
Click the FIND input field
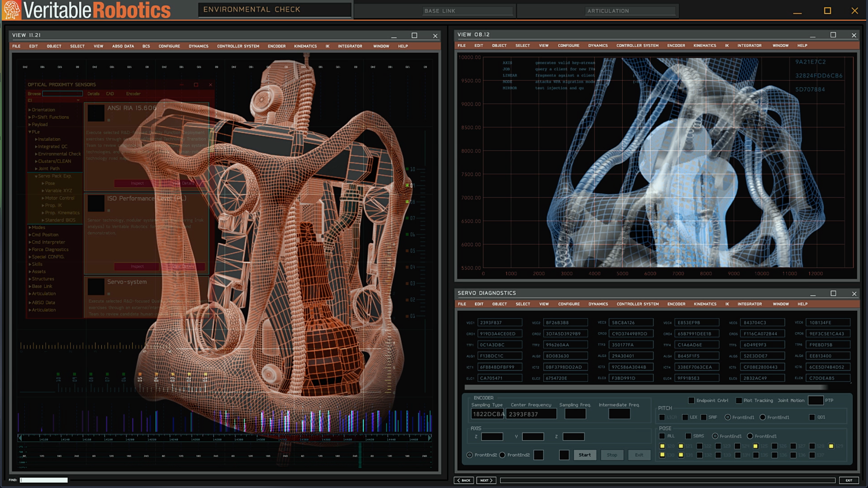44,480
